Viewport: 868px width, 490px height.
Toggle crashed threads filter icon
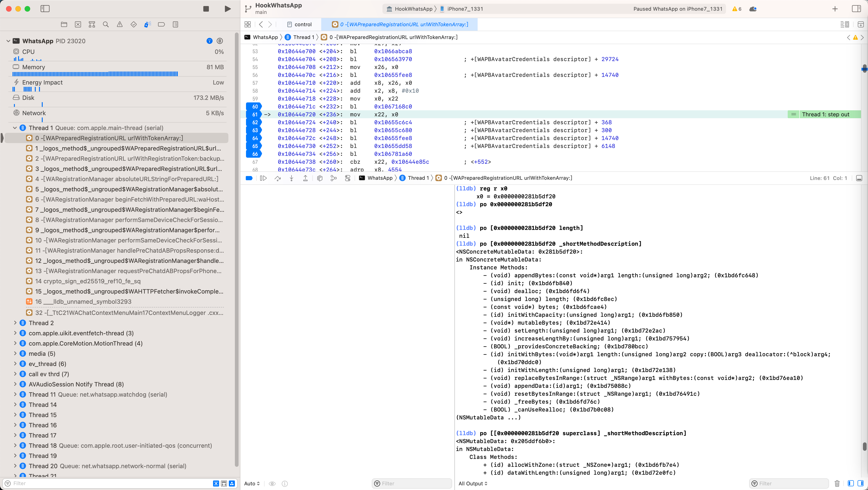[224, 483]
